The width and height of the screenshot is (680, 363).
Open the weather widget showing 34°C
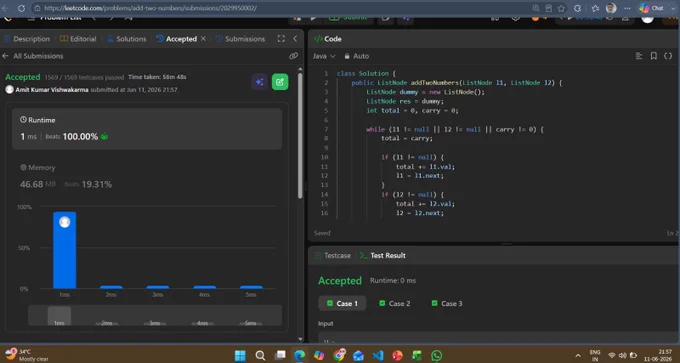[x=27, y=355]
